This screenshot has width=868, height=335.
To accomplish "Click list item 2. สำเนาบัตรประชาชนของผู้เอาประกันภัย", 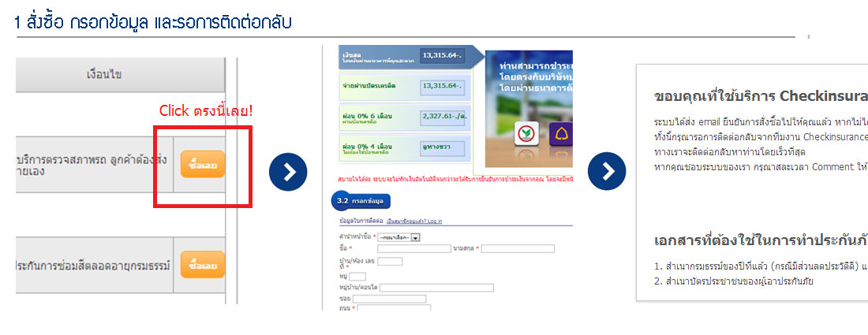I will coord(735,281).
